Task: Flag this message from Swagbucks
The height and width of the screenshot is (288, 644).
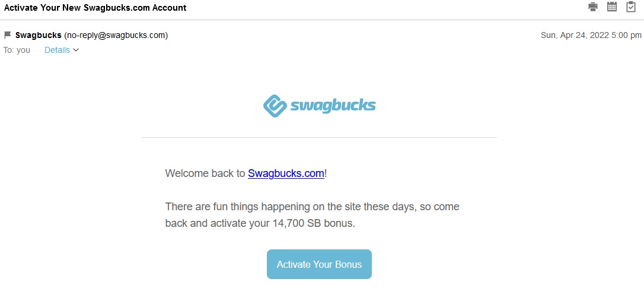Action: pyautogui.click(x=7, y=36)
